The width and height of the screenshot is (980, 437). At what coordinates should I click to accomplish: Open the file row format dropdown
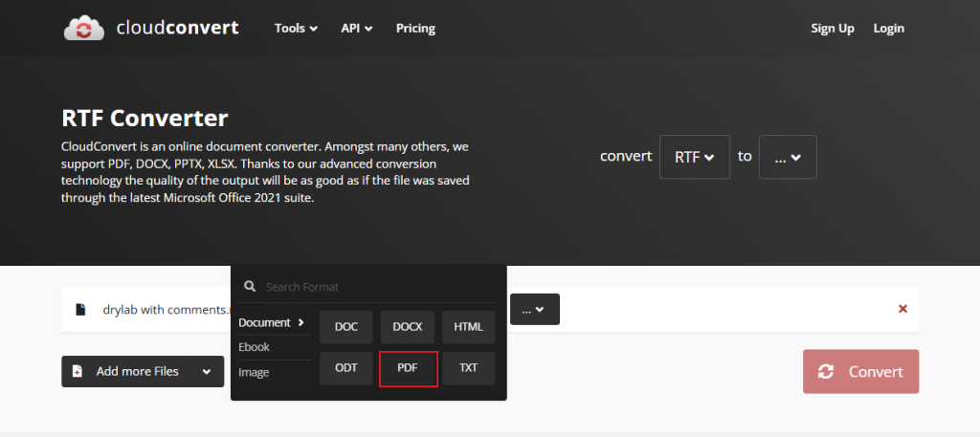534,309
